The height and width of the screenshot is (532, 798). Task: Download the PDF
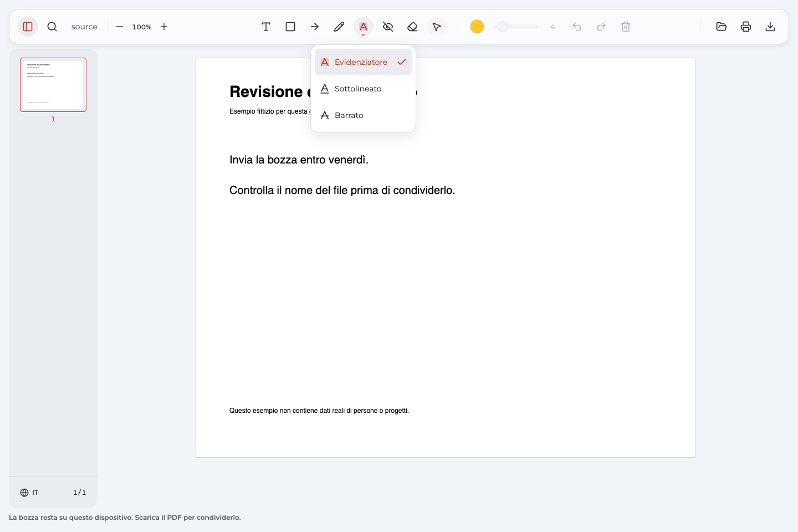coord(770,27)
